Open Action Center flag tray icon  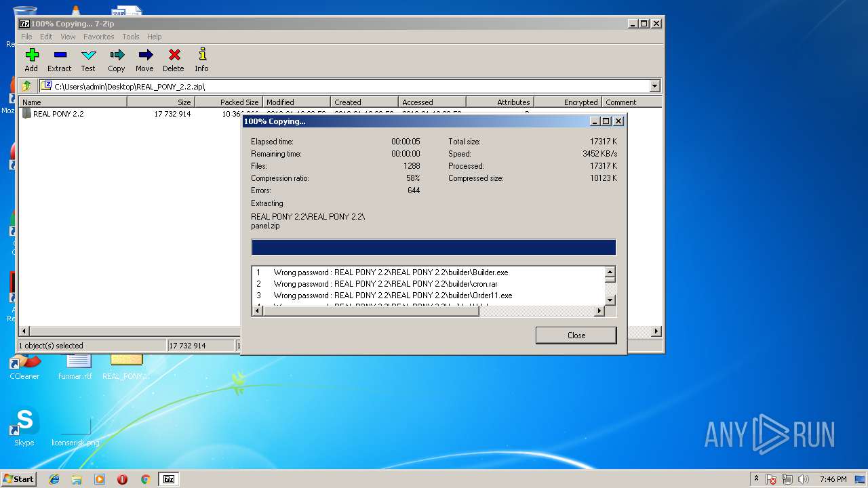click(772, 479)
